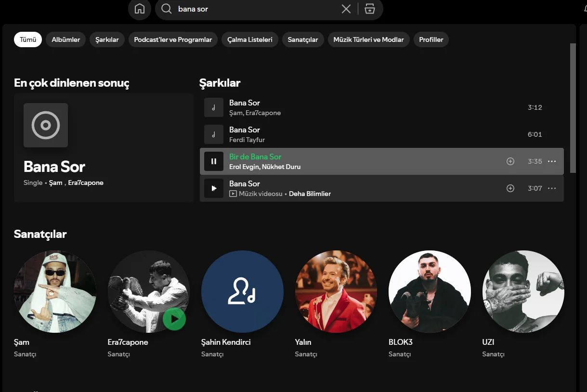Play Era7capone with green play button

pyautogui.click(x=174, y=319)
